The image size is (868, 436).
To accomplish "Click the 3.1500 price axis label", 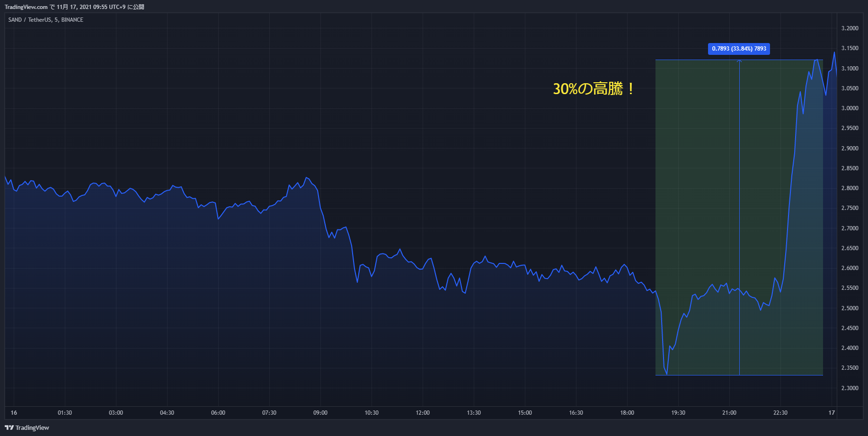I will (x=850, y=48).
